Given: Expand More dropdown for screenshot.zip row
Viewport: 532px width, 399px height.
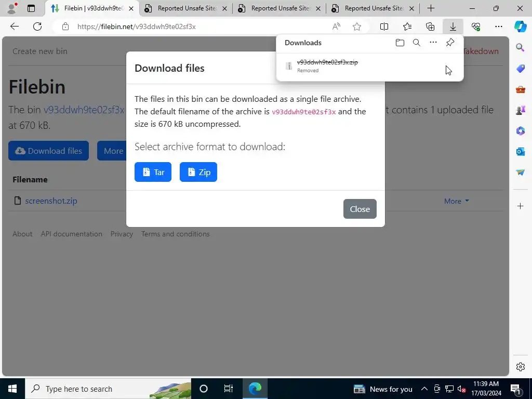Looking at the screenshot, I should point(457,201).
